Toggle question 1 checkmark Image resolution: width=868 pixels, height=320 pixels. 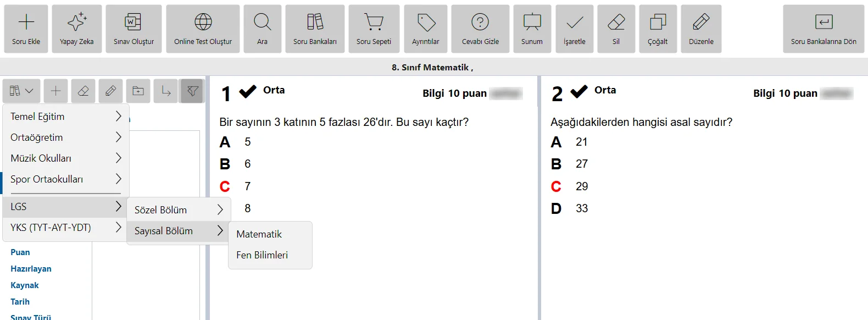click(x=248, y=91)
